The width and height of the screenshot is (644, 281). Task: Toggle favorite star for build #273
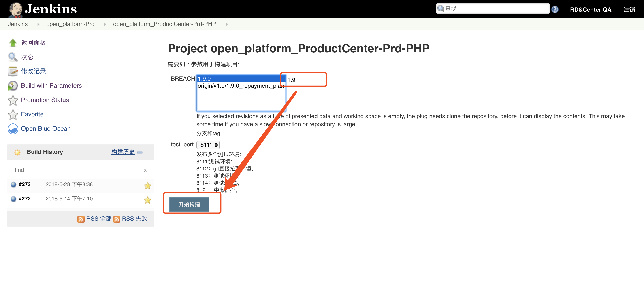(x=147, y=185)
